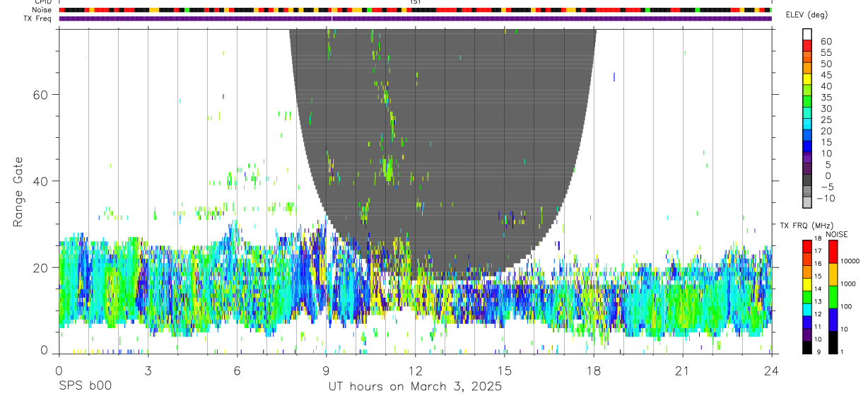This screenshot has height=401, width=868.
Task: Click the 'Range Gate' y-axis label
Action: tap(19, 192)
